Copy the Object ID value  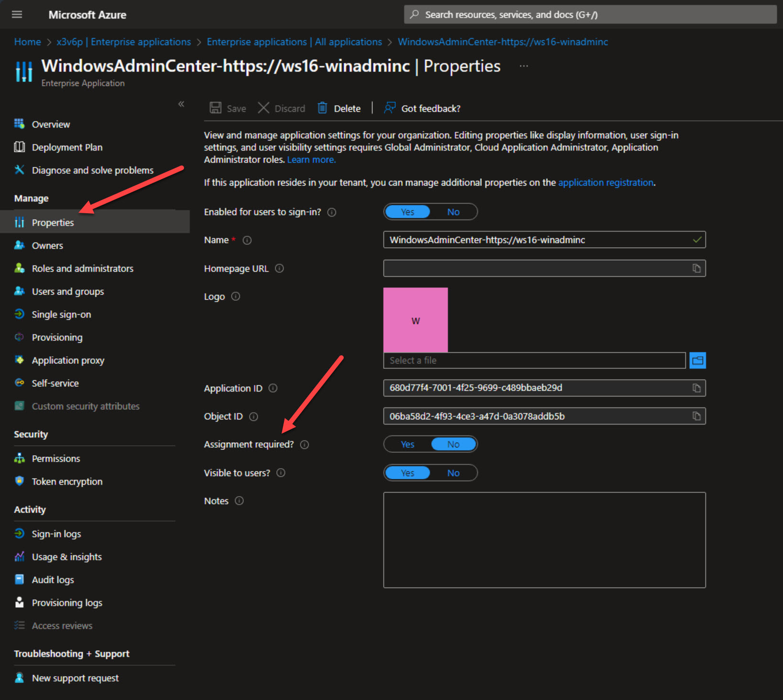[x=696, y=416]
